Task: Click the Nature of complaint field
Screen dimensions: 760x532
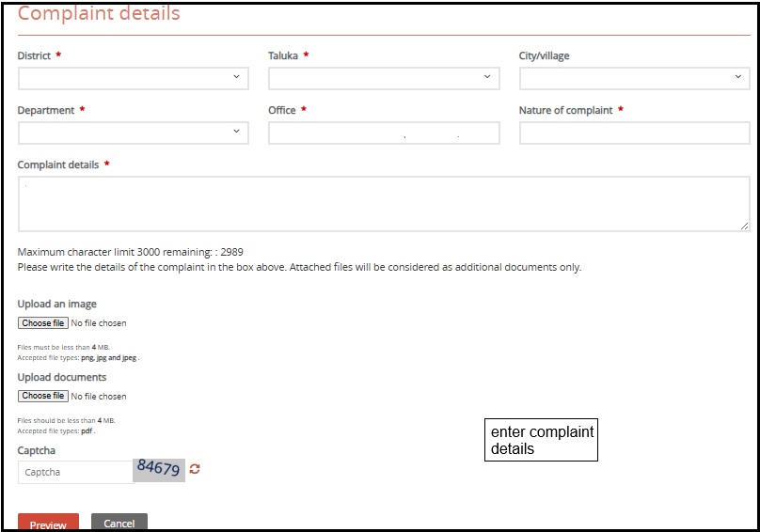Action: [x=634, y=133]
